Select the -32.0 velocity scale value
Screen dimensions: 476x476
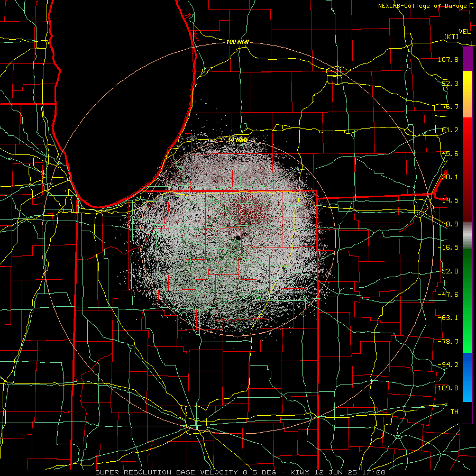tap(448, 271)
